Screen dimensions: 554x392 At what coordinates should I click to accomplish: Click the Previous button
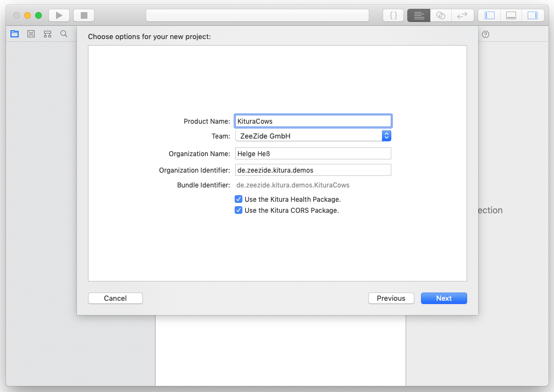[391, 298]
